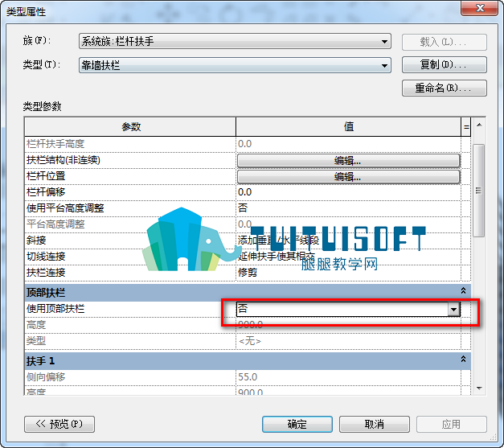Click the 取消 cancel button
The height and width of the screenshot is (448, 504).
pyautogui.click(x=375, y=424)
